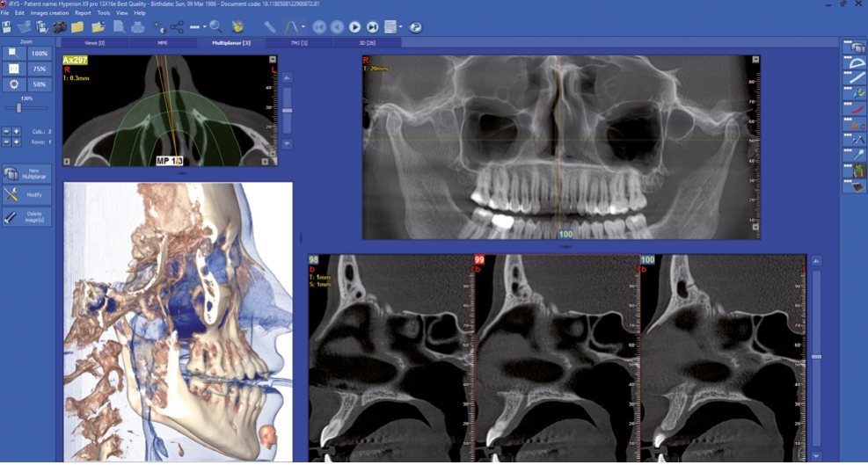868x465 pixels.
Task: Select the microphone-shaped probe tool
Action: (854, 156)
